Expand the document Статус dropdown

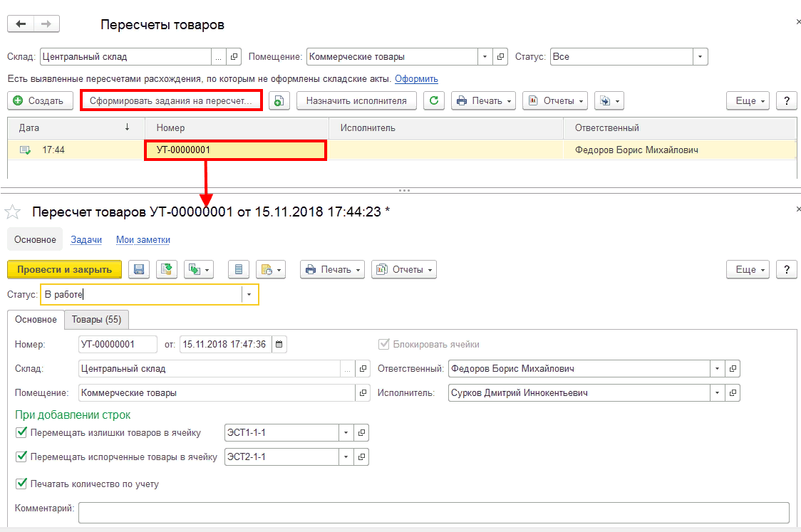point(249,295)
